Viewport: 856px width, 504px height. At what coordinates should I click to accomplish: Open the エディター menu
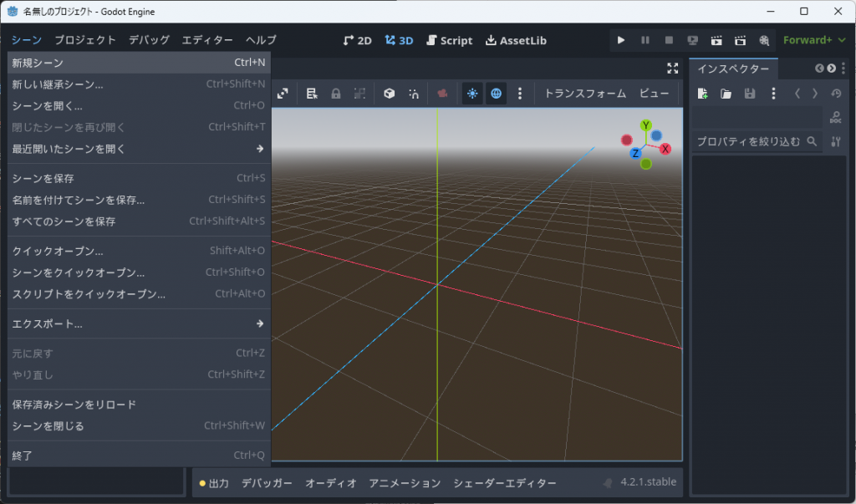coord(207,40)
